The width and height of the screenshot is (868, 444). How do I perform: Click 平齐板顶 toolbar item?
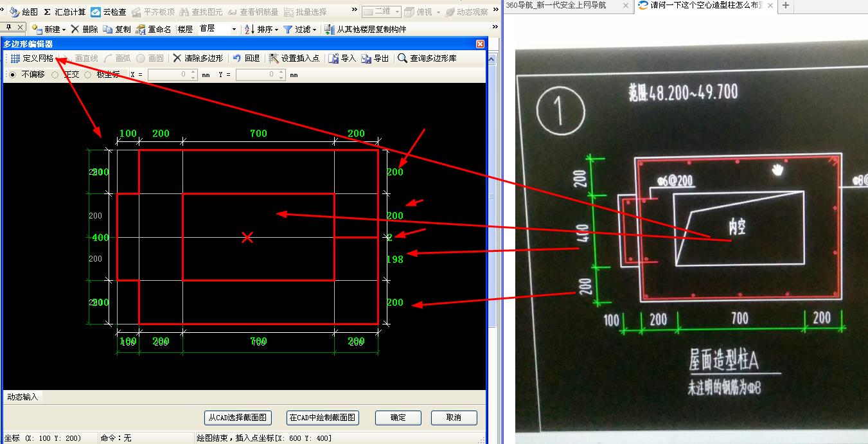(153, 12)
